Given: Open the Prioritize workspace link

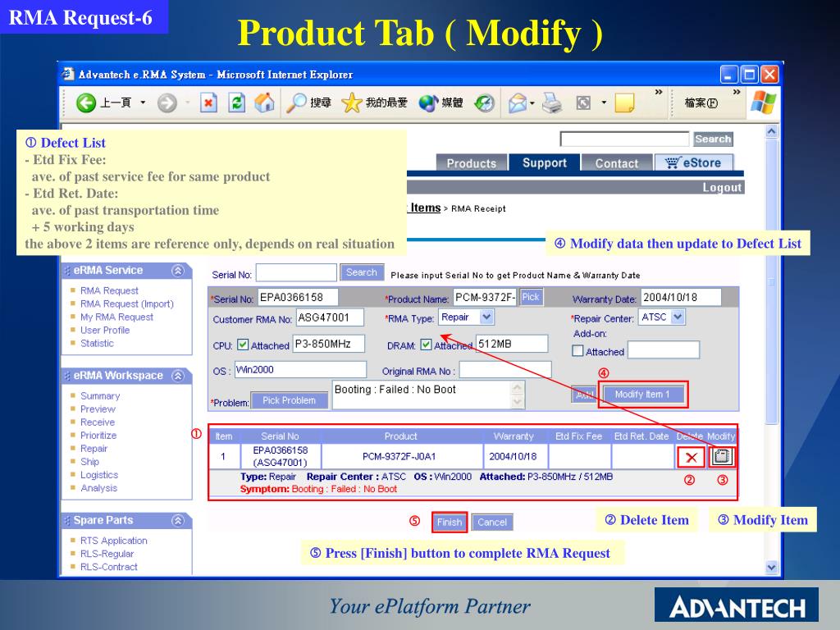Looking at the screenshot, I should [98, 436].
